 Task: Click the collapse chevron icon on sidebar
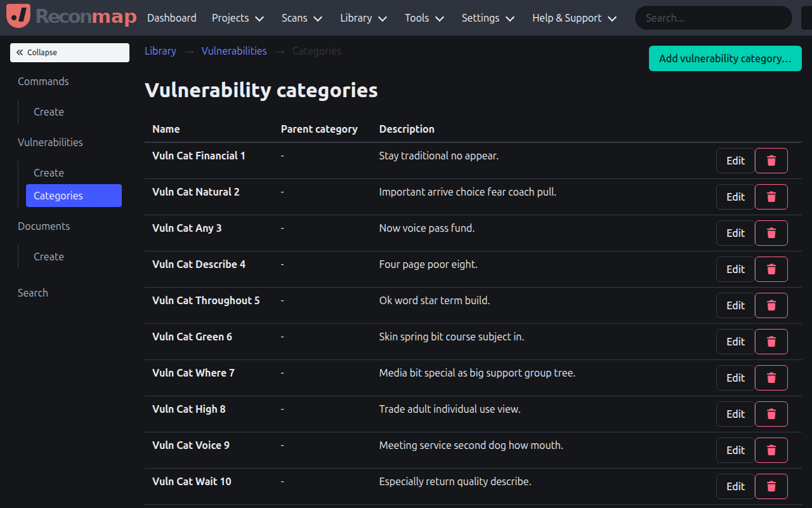(20, 52)
